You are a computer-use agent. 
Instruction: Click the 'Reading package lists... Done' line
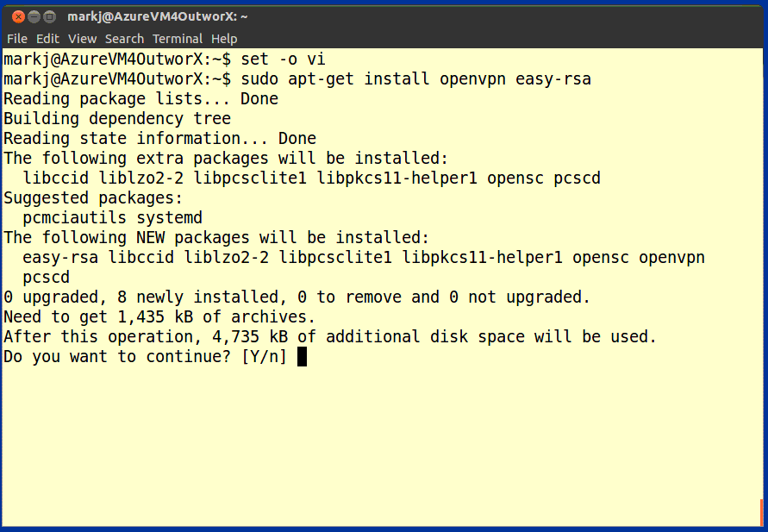click(140, 98)
